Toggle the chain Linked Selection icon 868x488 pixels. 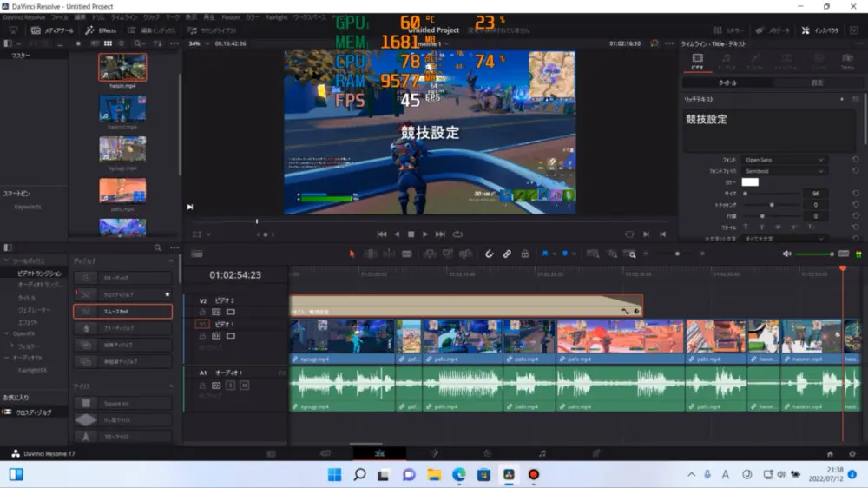(x=507, y=254)
